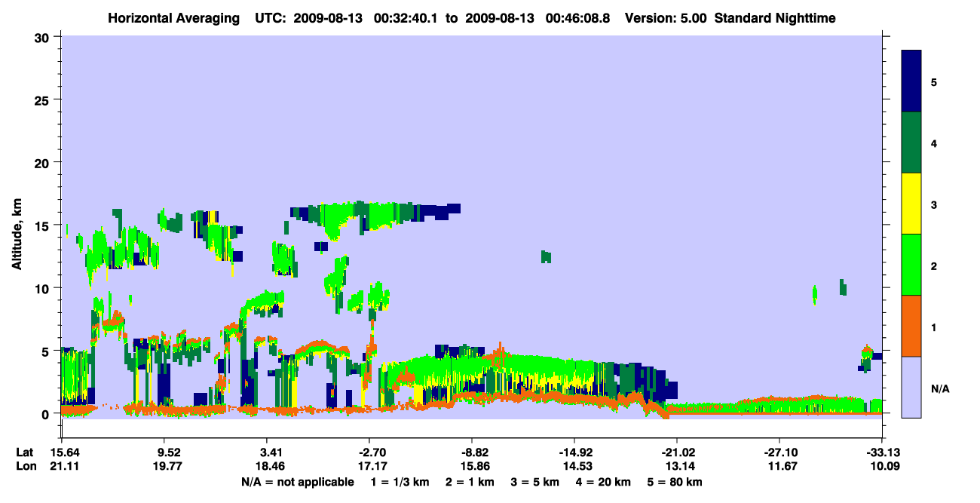This screenshot has height=503, width=980.
Task: Click the '1 = 1/3 km' legend text
Action: click(x=399, y=482)
